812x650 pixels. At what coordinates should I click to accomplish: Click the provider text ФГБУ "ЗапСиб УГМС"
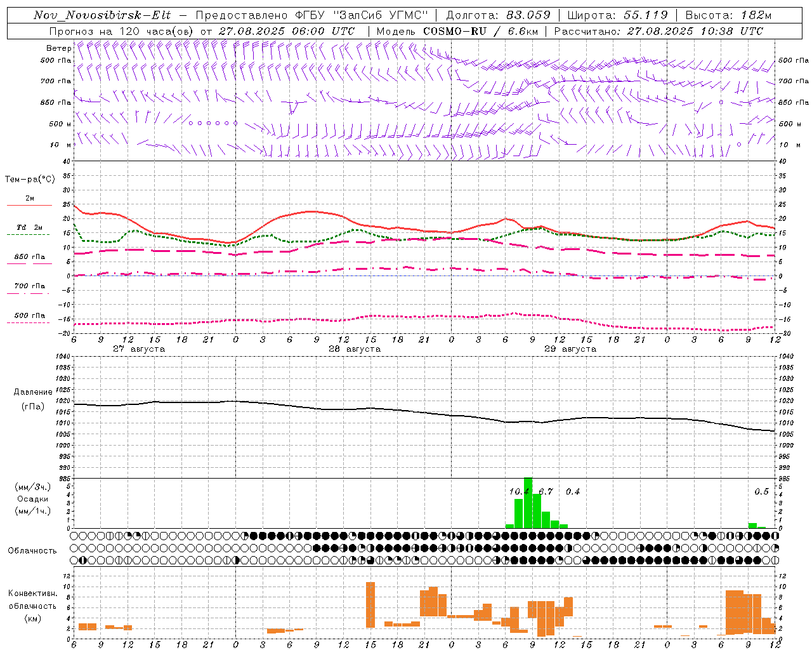click(x=362, y=15)
